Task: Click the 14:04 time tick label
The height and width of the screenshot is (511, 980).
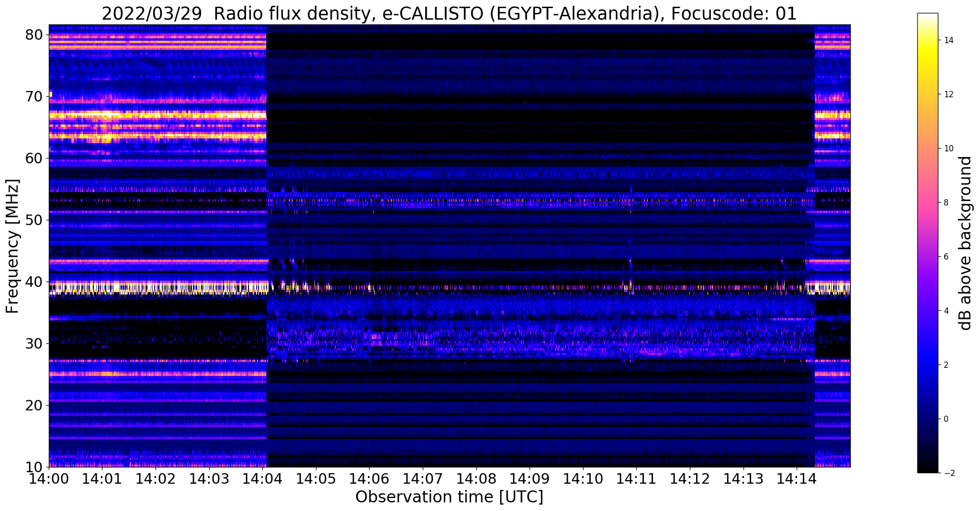Action: pyautogui.click(x=262, y=478)
